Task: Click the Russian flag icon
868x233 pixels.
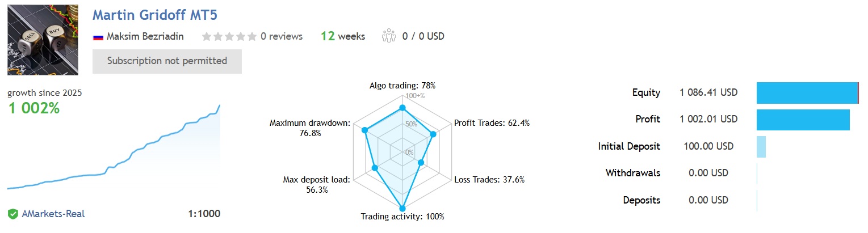Action: 98,37
